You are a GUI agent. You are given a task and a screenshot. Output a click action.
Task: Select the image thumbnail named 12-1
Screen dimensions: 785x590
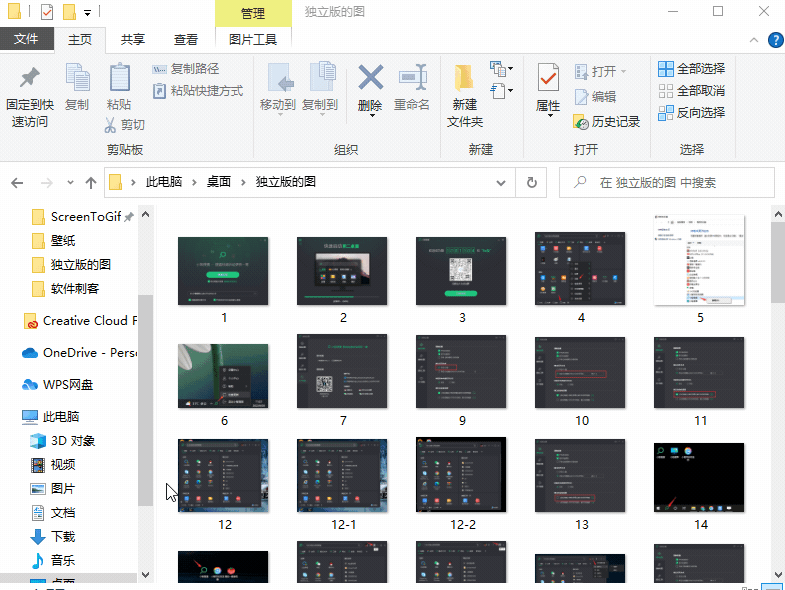click(342, 476)
